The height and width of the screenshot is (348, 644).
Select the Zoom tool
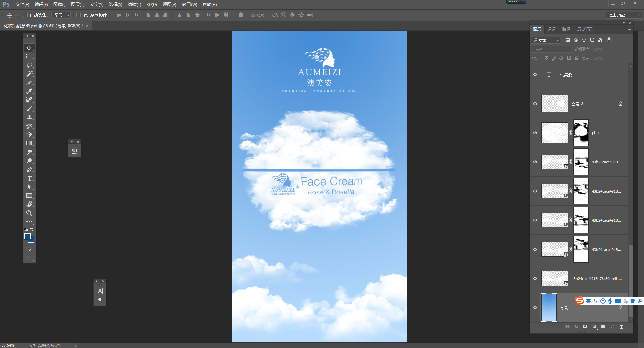[x=29, y=213]
